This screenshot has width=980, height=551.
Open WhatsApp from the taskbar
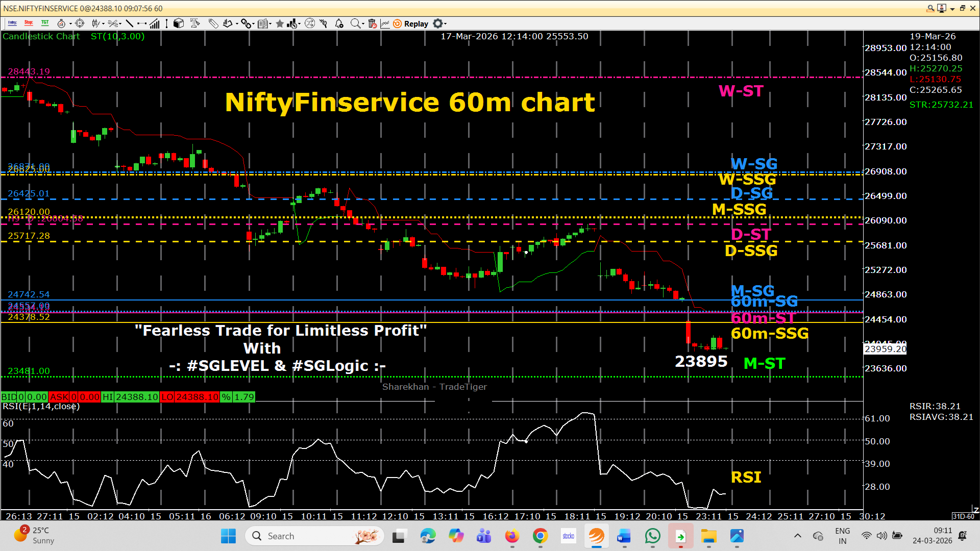click(x=652, y=536)
